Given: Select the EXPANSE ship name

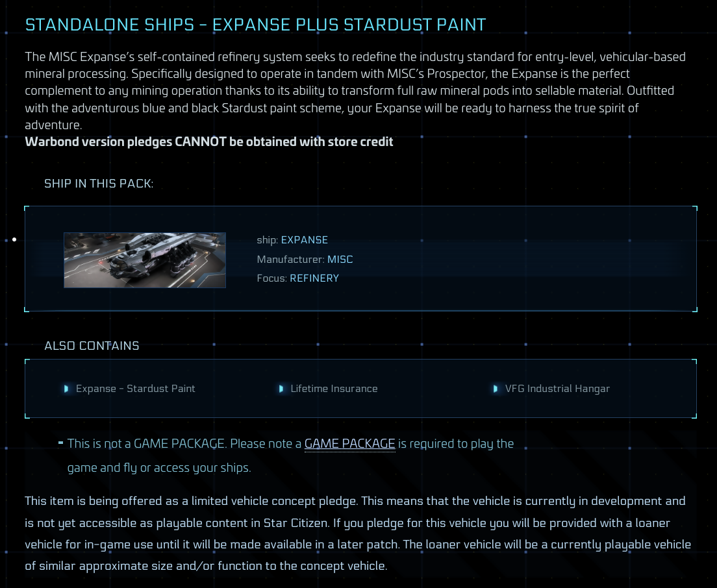Looking at the screenshot, I should coord(304,240).
